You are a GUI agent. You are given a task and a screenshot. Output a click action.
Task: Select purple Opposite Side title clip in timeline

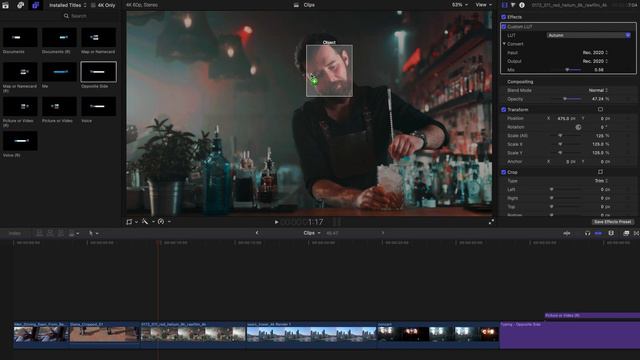[570, 335]
